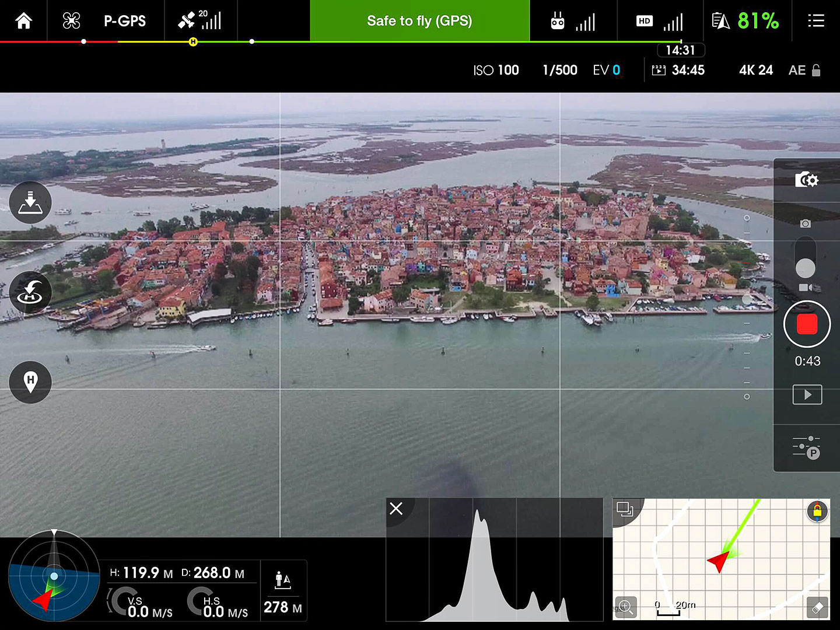Screen dimensions: 840x630
Task: Tap the Home icon
Action: 24,21
